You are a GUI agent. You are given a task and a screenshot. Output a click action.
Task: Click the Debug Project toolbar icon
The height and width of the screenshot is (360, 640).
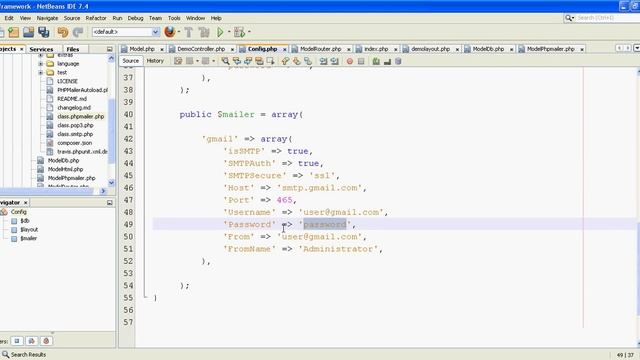239,32
